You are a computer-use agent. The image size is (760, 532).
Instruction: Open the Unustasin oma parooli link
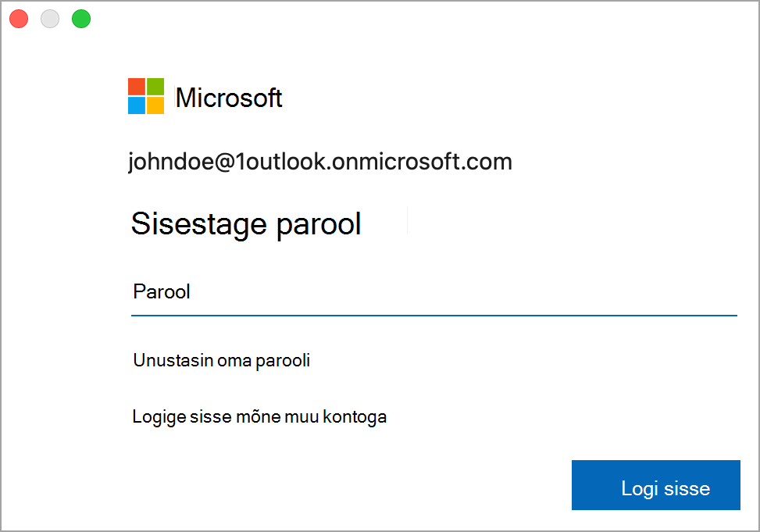(x=222, y=361)
